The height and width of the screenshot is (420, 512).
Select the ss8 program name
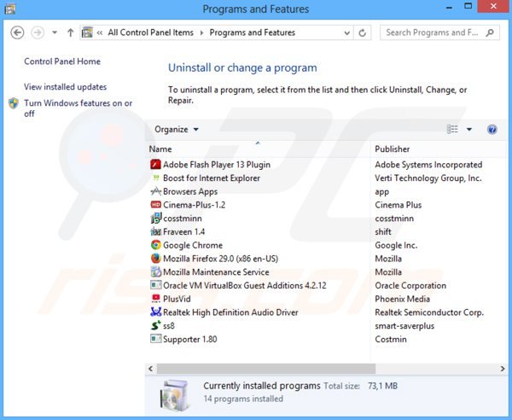click(169, 325)
